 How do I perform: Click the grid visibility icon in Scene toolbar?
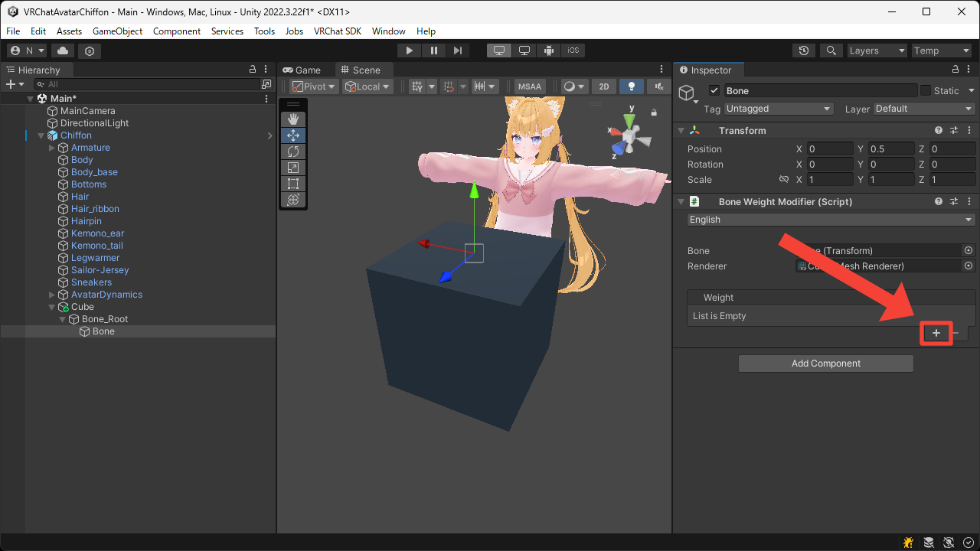pyautogui.click(x=417, y=86)
